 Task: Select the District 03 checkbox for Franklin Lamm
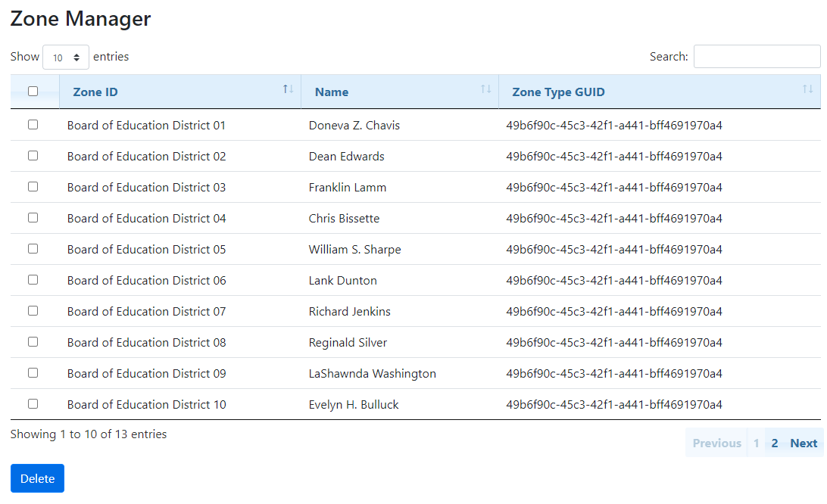33,187
